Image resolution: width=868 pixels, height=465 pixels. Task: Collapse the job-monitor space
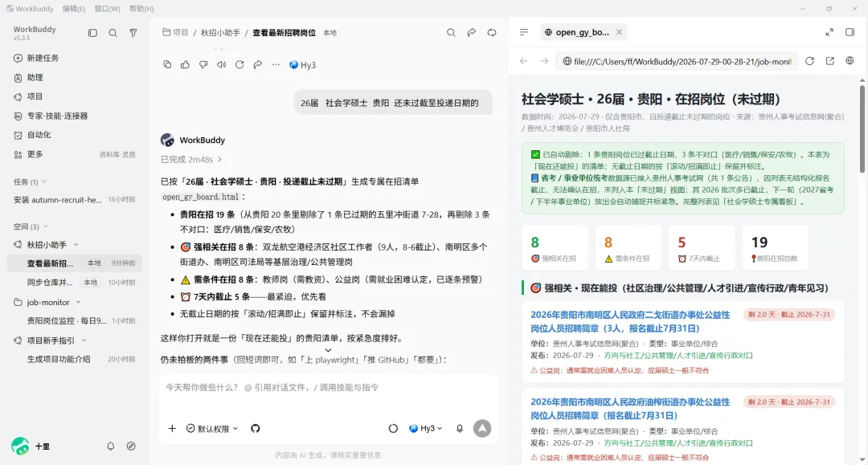79,303
